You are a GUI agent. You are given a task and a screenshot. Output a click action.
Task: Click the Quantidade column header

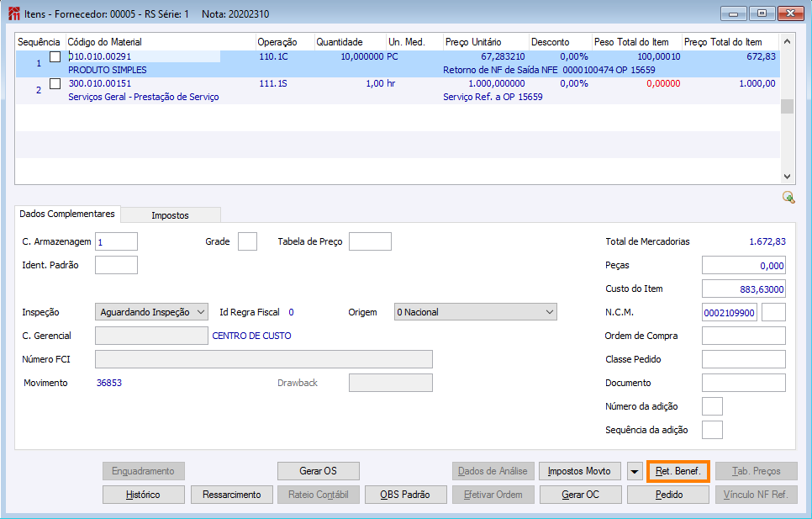pyautogui.click(x=350, y=42)
